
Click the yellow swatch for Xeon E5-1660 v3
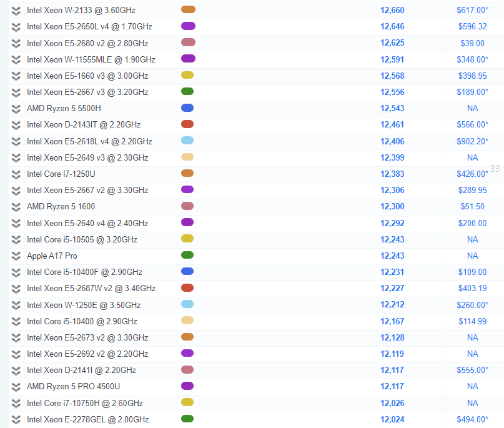click(x=187, y=75)
